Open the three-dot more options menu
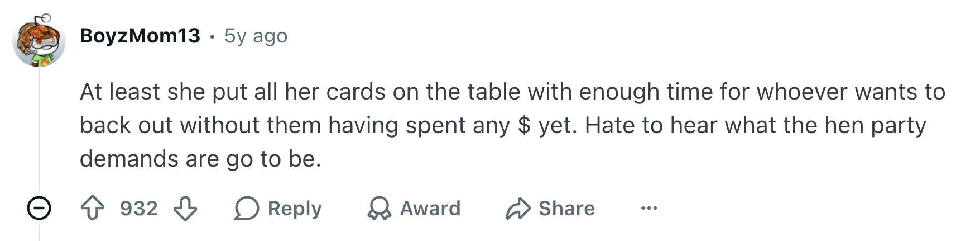This screenshot has width=980, height=241. 648,209
